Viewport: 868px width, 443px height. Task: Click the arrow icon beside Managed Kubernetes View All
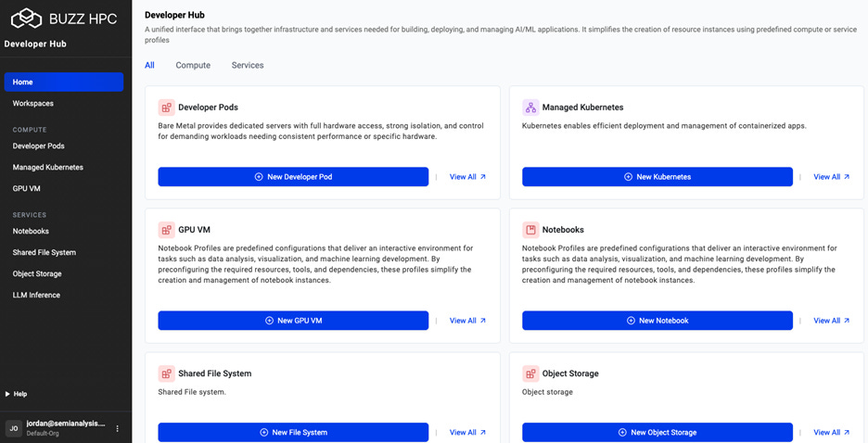pos(847,177)
